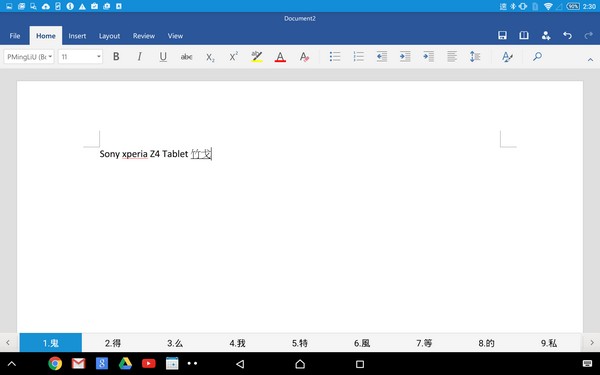Undo the last action
The height and width of the screenshot is (375, 600).
[x=567, y=36]
